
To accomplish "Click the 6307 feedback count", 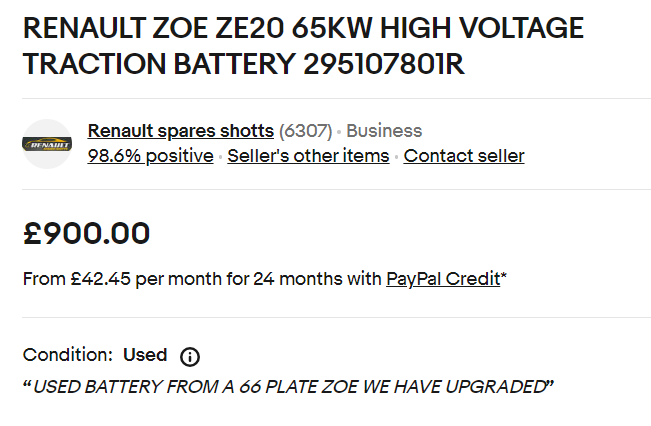I will click(x=305, y=131).
